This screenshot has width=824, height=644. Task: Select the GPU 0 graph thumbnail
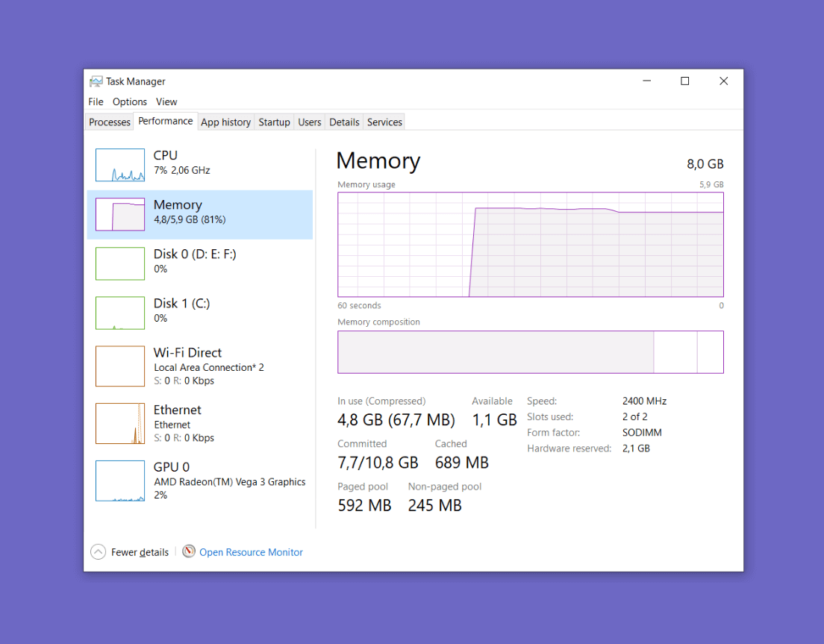pos(120,481)
